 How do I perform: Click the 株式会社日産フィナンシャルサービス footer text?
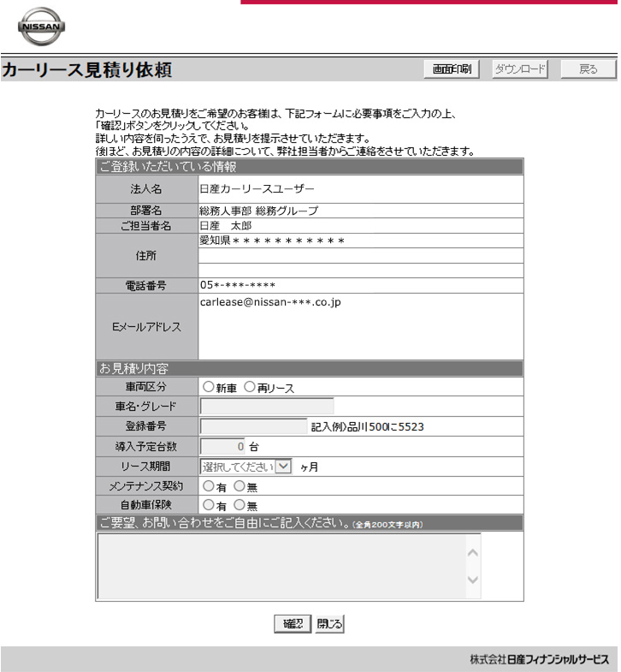(x=539, y=659)
